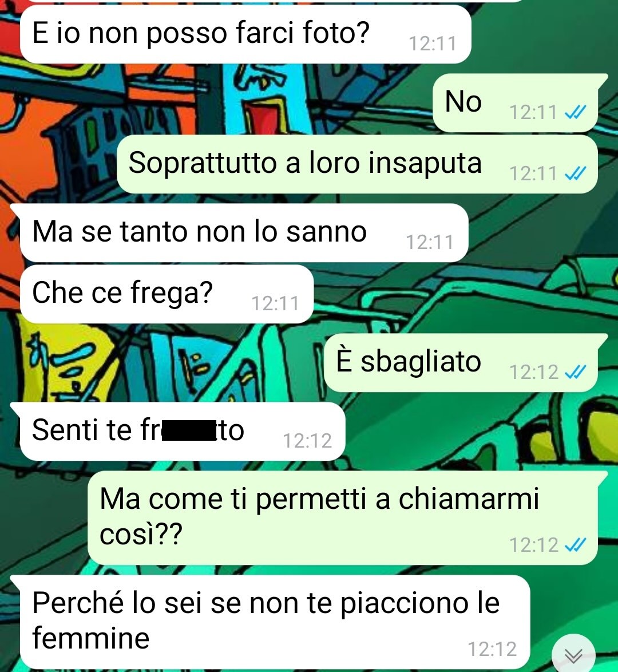The image size is (618, 672).
Task: Tap the 12:12 timestamp of the last message
Action: click(x=492, y=649)
